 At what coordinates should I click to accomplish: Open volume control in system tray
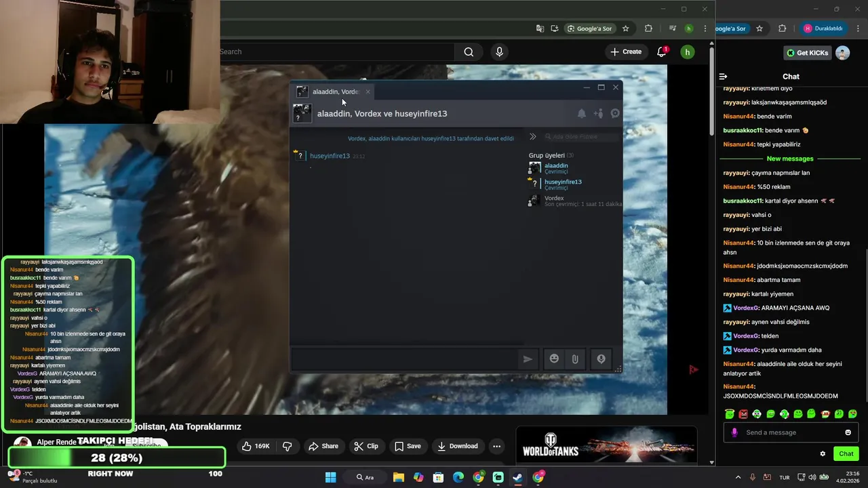(813, 477)
